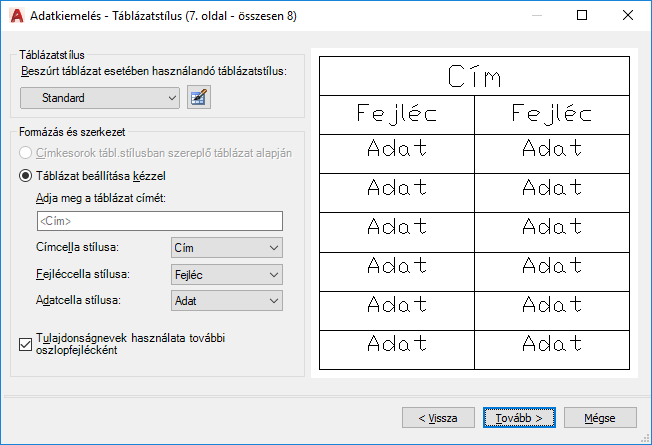Click the bottom-right 'Adat' preview cell
652x445 pixels.
click(x=551, y=344)
